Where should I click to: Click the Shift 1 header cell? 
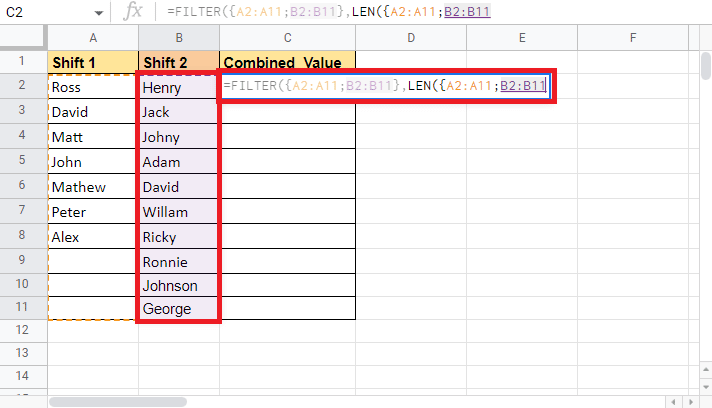click(x=93, y=62)
